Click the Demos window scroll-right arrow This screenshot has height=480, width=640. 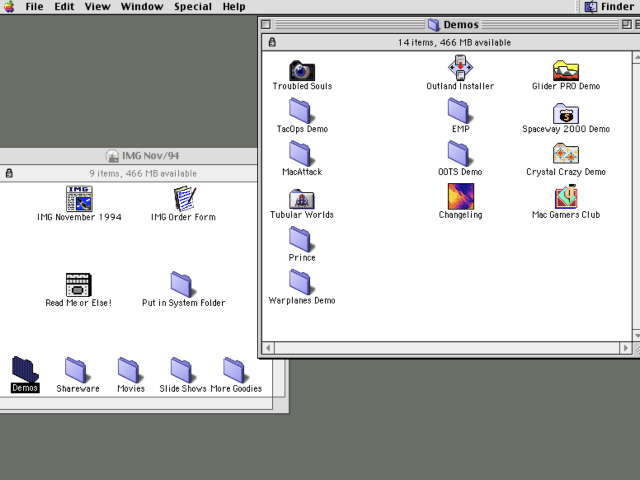coord(626,348)
